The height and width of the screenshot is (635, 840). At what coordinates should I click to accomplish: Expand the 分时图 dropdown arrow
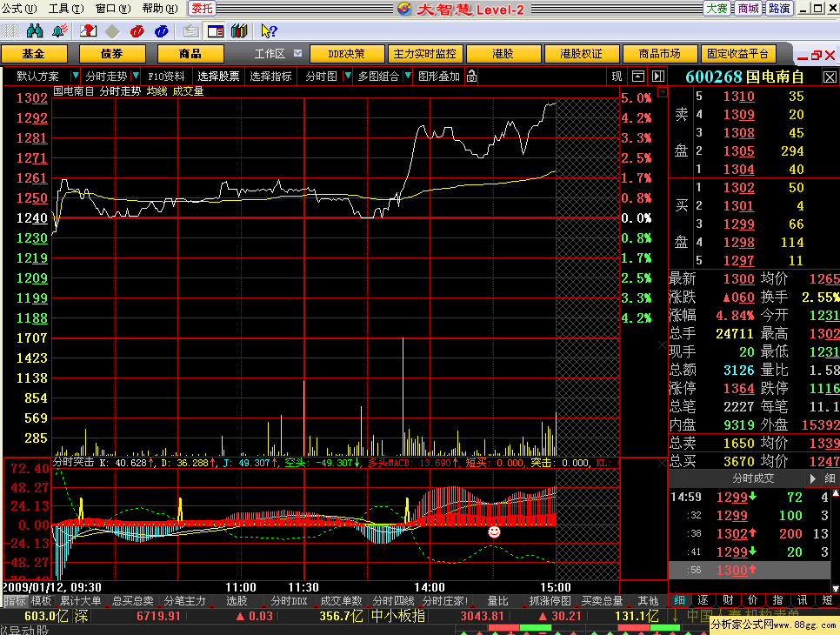pos(348,76)
